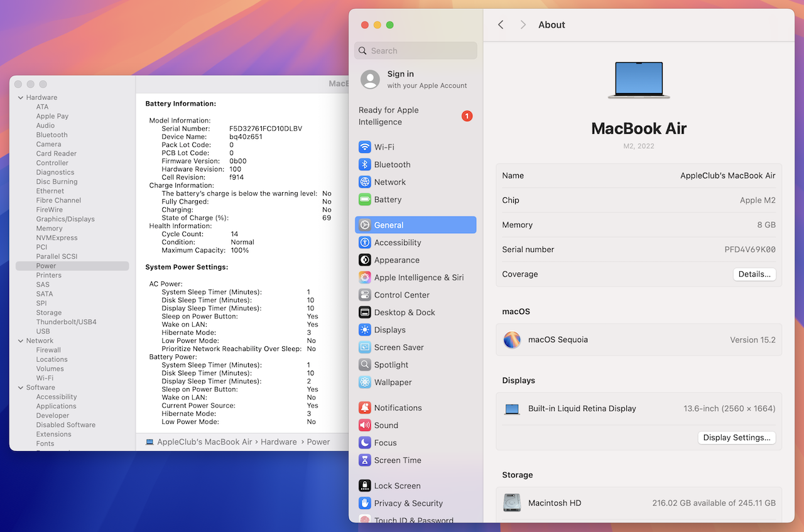This screenshot has width=804, height=532.
Task: Select Thunderbolt/USB4 in System Information
Action: [x=66, y=322]
